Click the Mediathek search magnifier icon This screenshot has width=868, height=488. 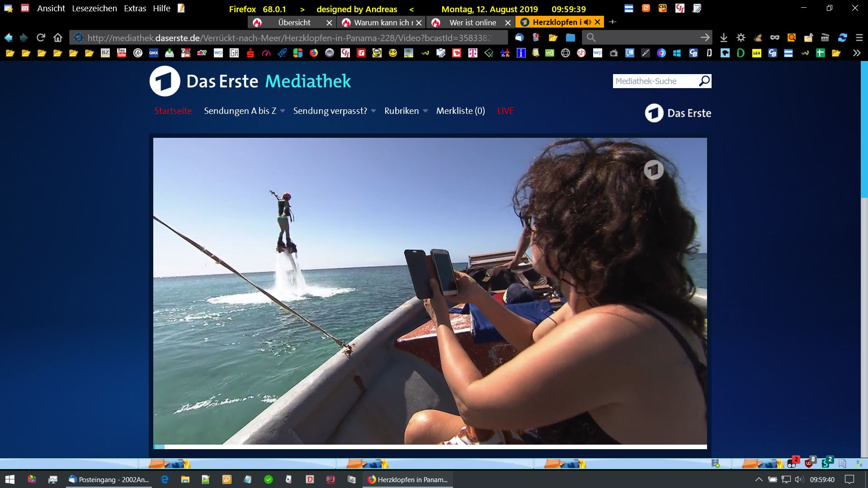(x=704, y=81)
